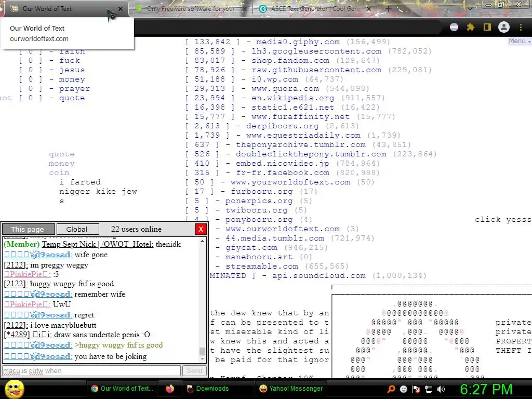The image size is (532, 399).
Task: Click the [*4289] user in chat
Action: [x=28, y=335]
